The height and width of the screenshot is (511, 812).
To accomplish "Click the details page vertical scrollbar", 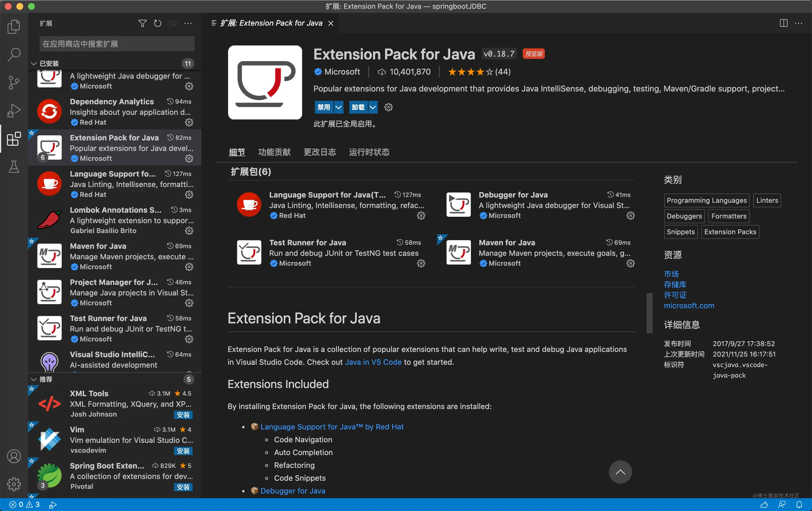I will click(649, 313).
